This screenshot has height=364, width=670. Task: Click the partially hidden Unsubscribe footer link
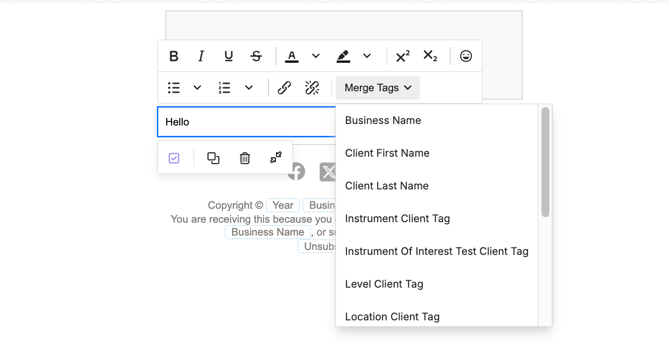coord(317,247)
